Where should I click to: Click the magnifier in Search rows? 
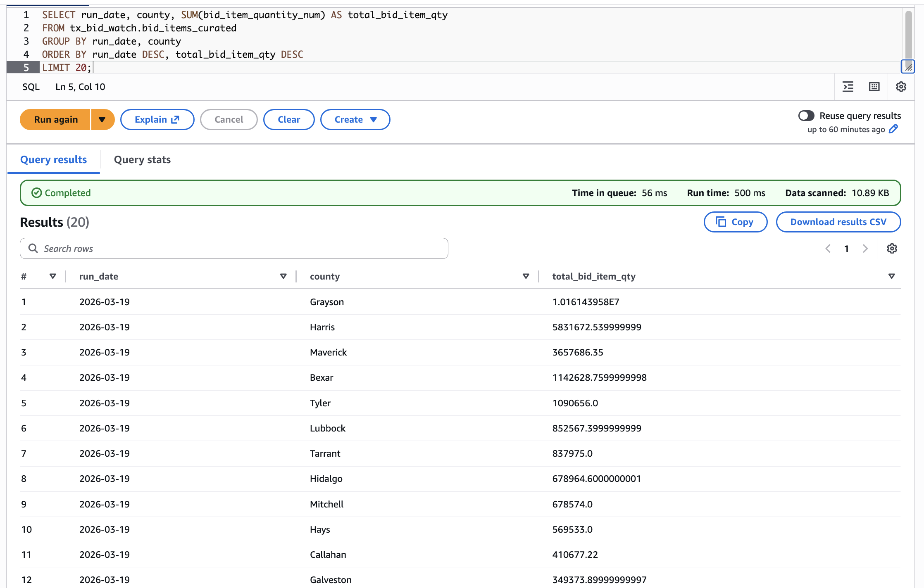[x=33, y=248]
